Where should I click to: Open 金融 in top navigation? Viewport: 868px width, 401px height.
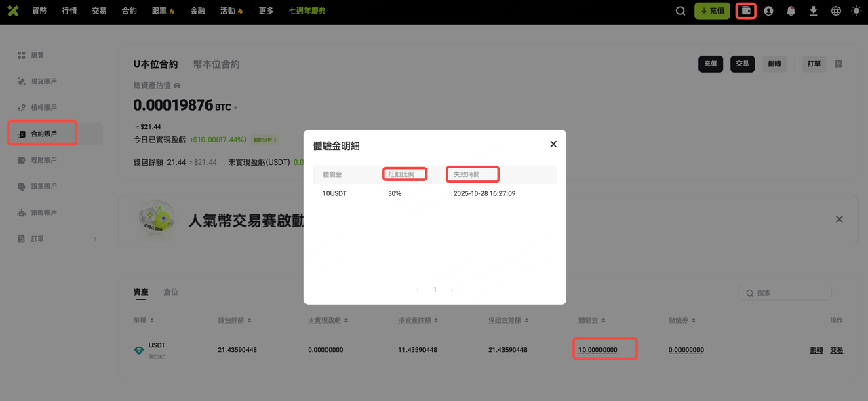(x=197, y=11)
